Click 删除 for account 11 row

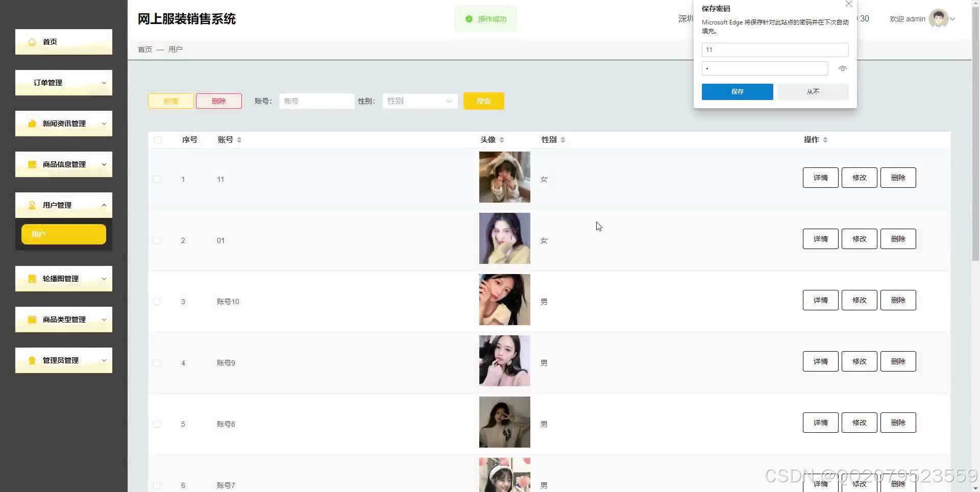click(898, 178)
